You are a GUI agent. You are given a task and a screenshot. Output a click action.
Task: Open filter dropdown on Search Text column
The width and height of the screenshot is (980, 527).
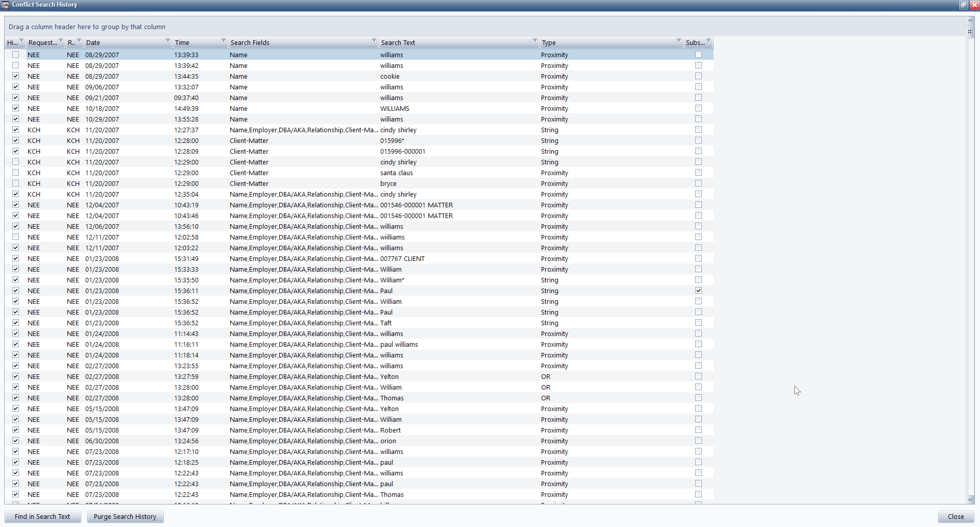point(534,40)
